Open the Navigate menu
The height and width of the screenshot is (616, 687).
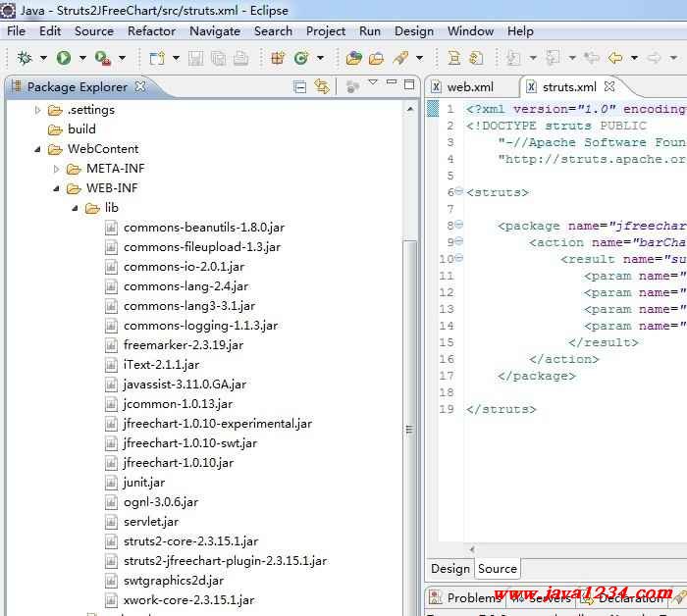click(215, 31)
